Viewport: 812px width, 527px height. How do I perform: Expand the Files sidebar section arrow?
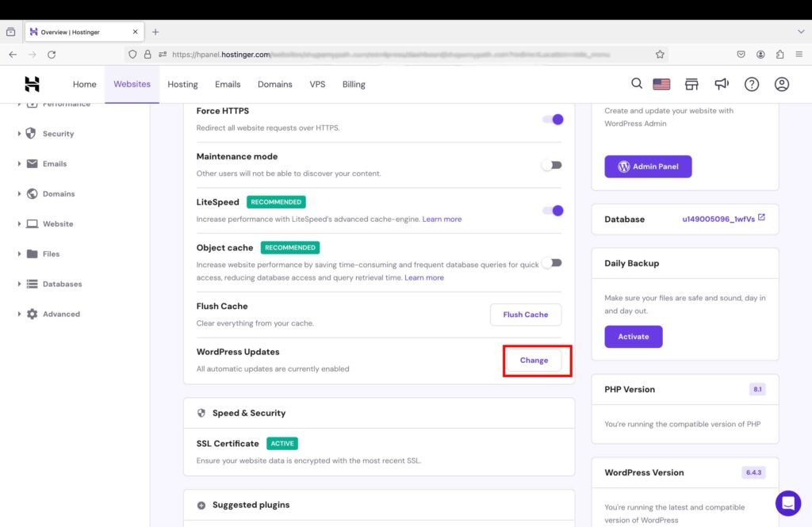tap(19, 254)
